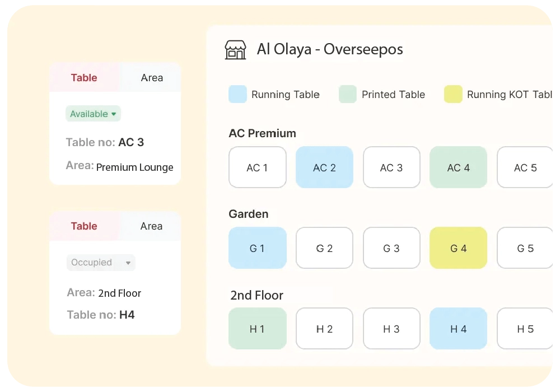The image size is (560, 392).
Task: Select table H 5 on 2nd Floor
Action: pos(524,329)
